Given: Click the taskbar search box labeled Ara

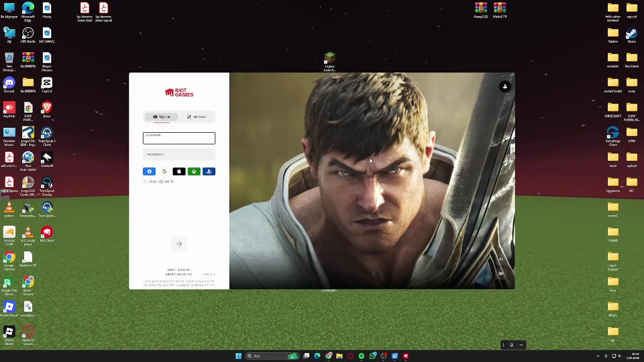Looking at the screenshot, I should pos(272,356).
